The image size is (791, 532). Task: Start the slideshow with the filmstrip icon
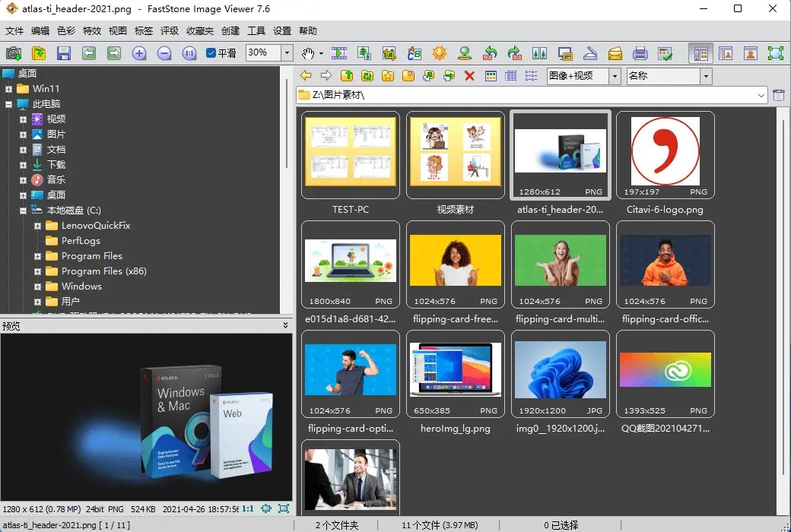point(339,53)
